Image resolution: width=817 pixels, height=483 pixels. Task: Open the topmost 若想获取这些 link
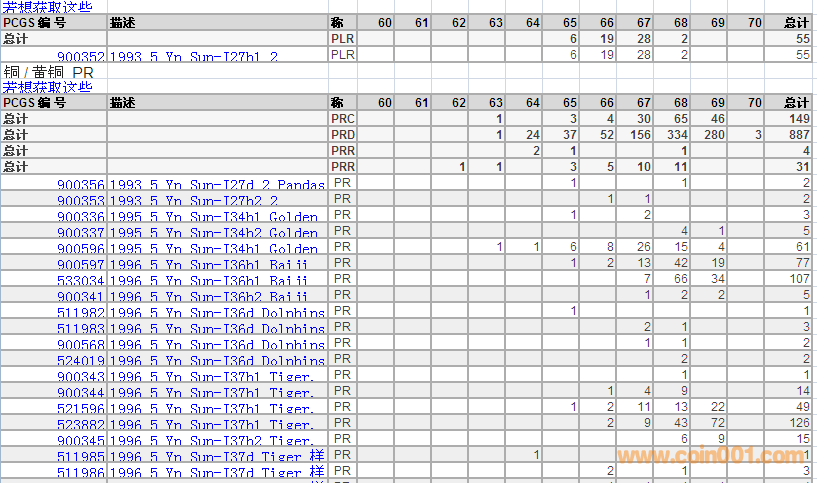pyautogui.click(x=47, y=7)
